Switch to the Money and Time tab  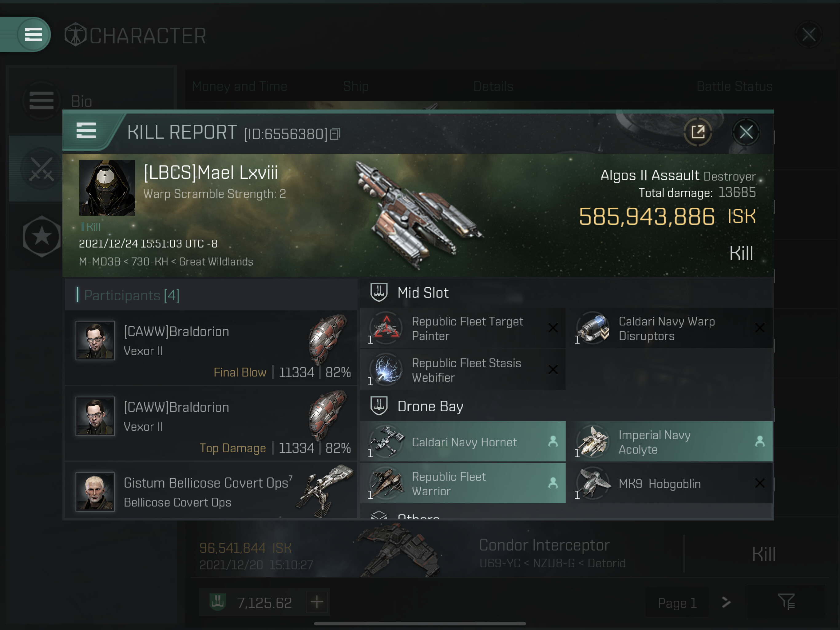pyautogui.click(x=239, y=87)
